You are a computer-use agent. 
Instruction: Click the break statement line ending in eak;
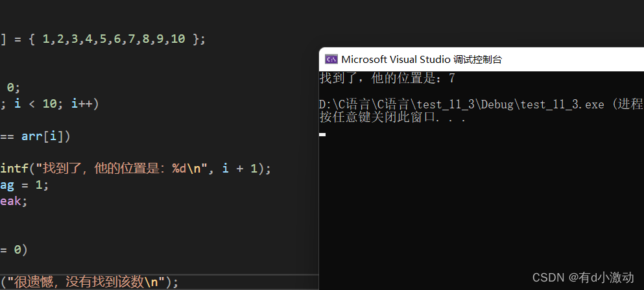click(x=14, y=201)
